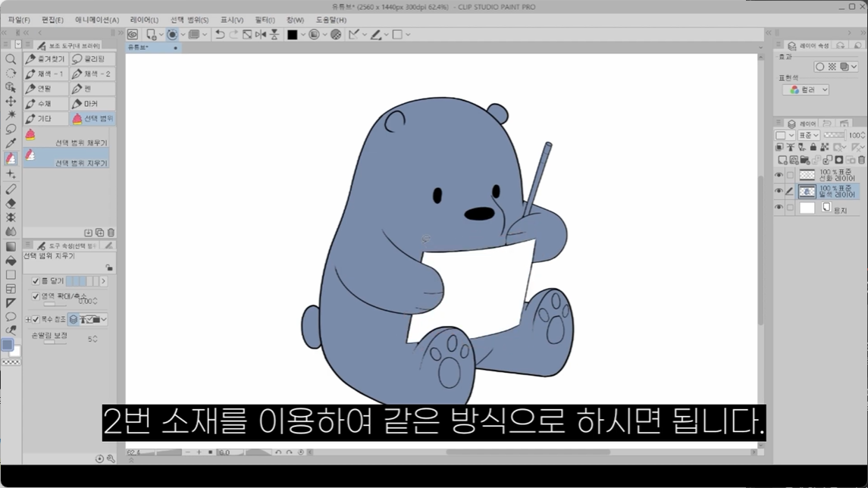Select the Auto select wand tool
Screen dimensions: 868x488
coord(11,115)
